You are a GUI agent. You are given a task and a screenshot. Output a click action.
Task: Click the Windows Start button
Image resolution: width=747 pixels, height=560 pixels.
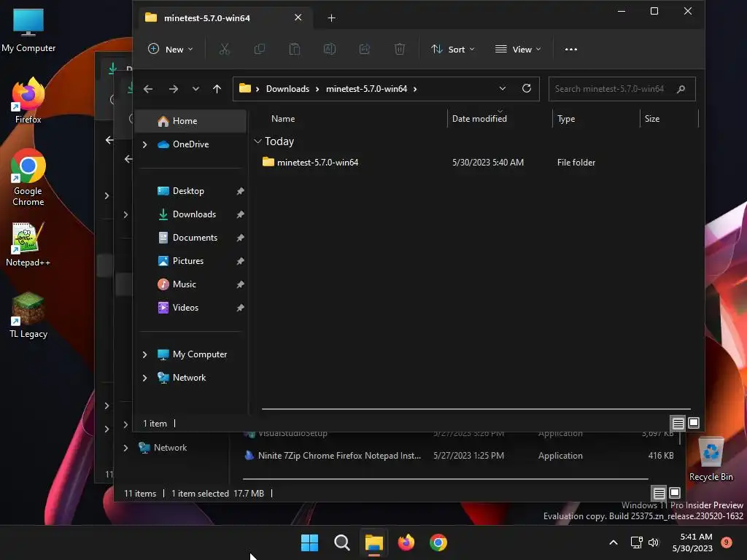[309, 542]
